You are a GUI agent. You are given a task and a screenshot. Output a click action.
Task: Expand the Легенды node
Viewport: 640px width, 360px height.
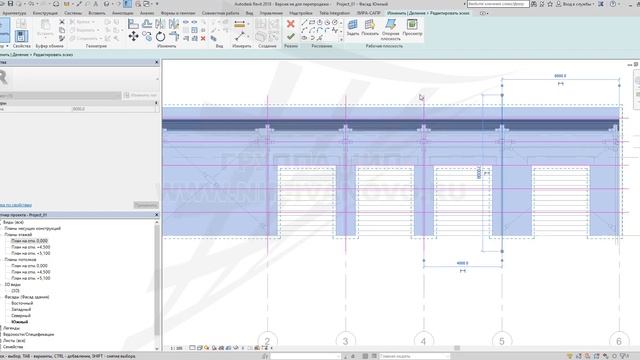click(x=11, y=328)
